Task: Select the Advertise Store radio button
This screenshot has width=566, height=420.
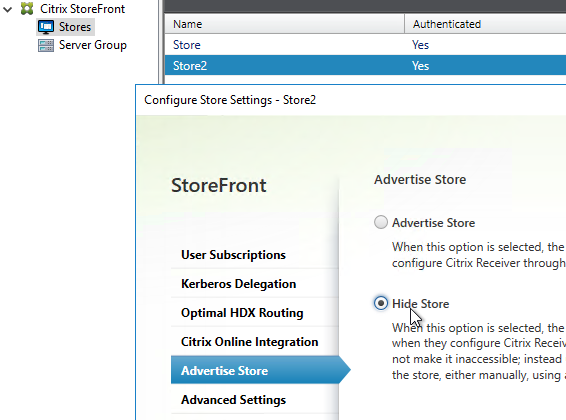Action: [381, 222]
